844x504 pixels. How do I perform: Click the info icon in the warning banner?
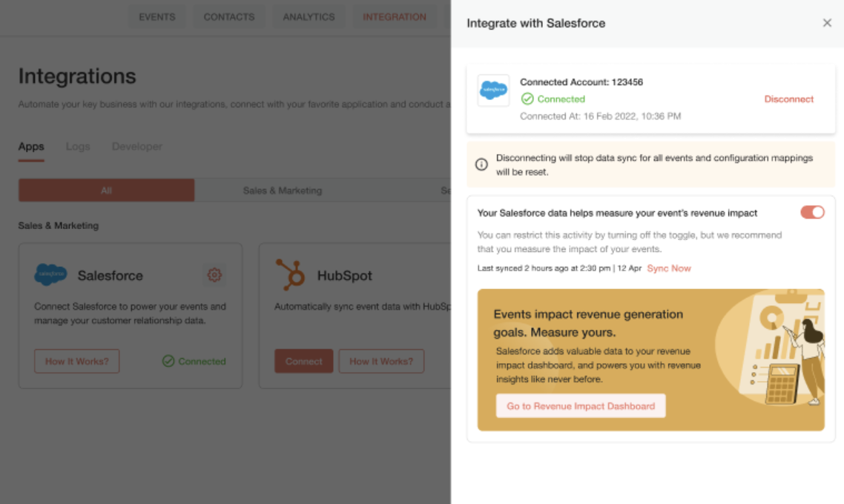(481, 165)
